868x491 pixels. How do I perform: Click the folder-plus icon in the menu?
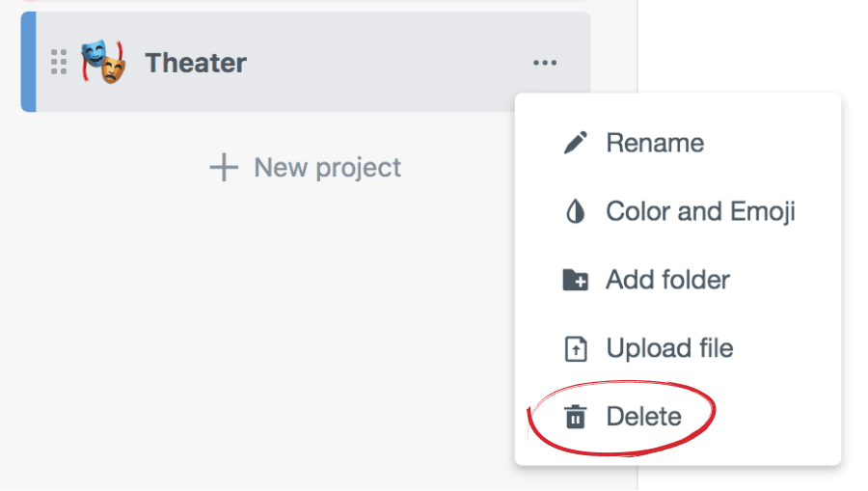point(575,281)
